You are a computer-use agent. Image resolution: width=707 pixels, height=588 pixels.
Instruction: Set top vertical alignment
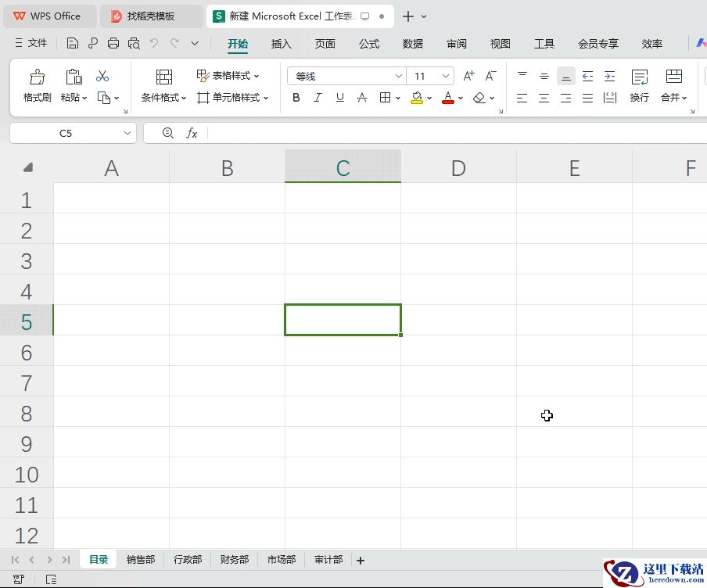pos(522,76)
